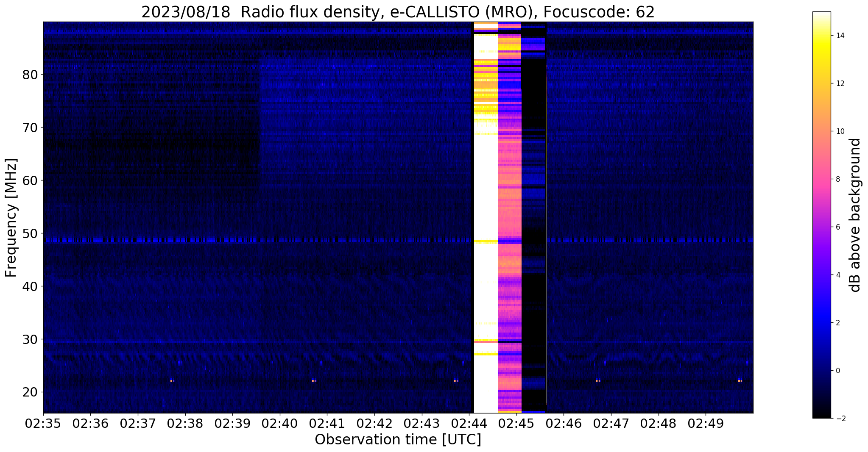The height and width of the screenshot is (452, 868).
Task: Click the 50 tick on frequency axis
Action: [x=30, y=233]
